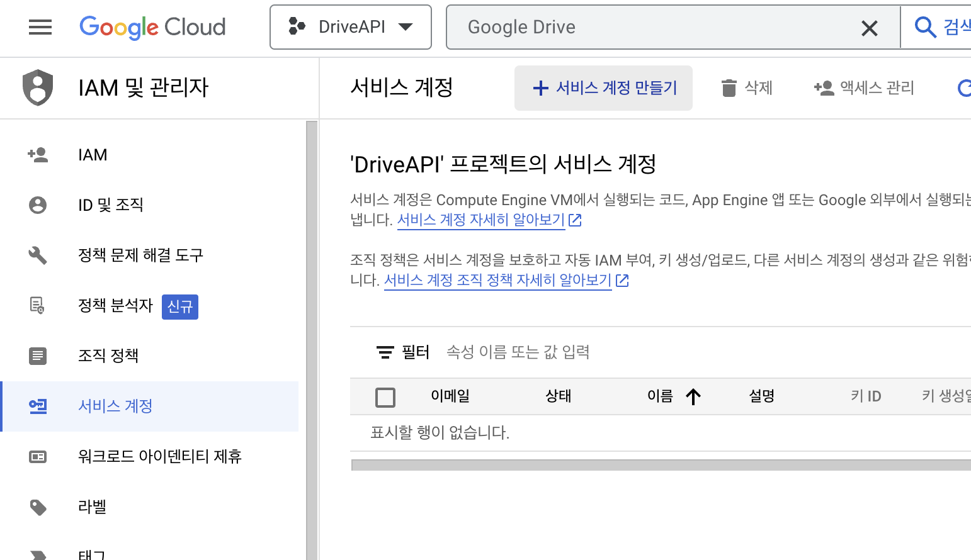This screenshot has height=560, width=971.
Task: Open 정책 문제 해결 도구 sidebar item
Action: (149, 255)
